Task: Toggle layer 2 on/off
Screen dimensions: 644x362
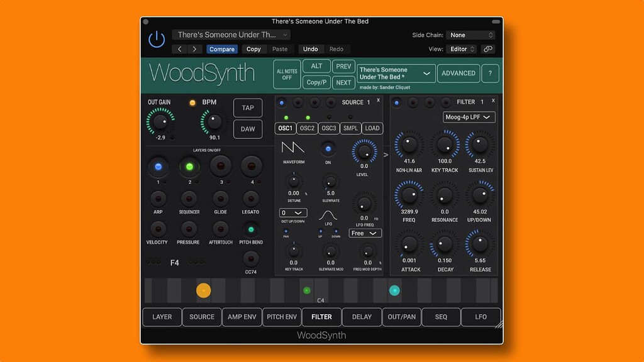Action: [x=189, y=167]
